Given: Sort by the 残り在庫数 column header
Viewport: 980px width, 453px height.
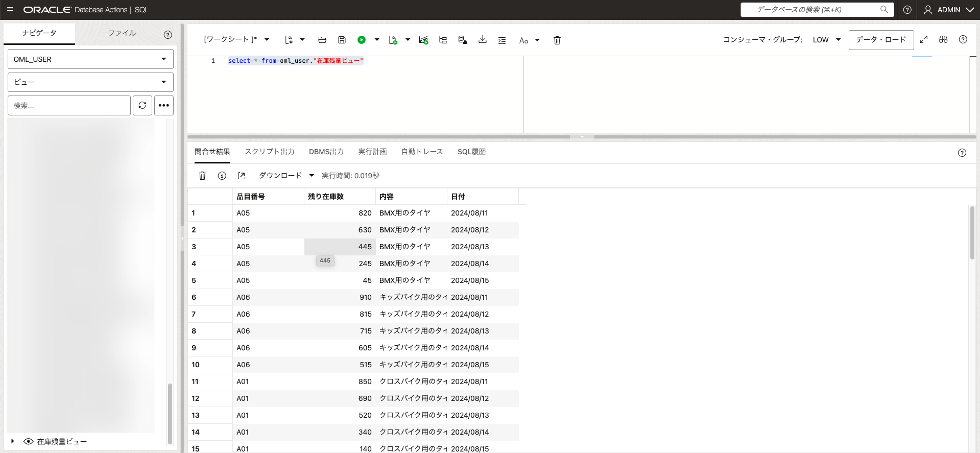Looking at the screenshot, I should click(340, 197).
